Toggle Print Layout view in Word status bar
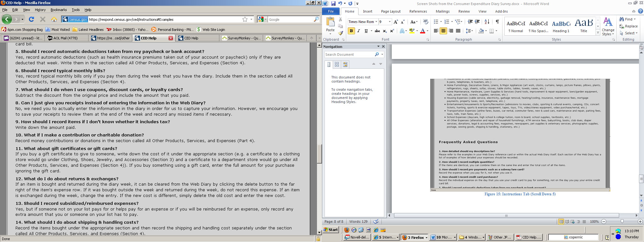Screen dimensions: 644x242 coord(561,222)
